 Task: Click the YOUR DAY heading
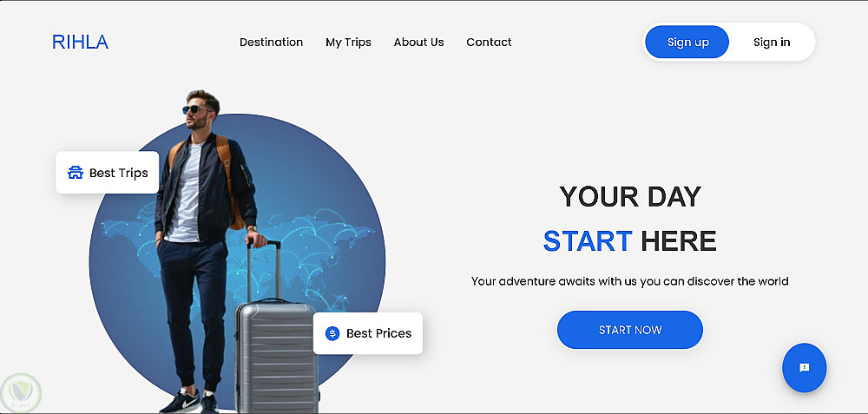630,196
